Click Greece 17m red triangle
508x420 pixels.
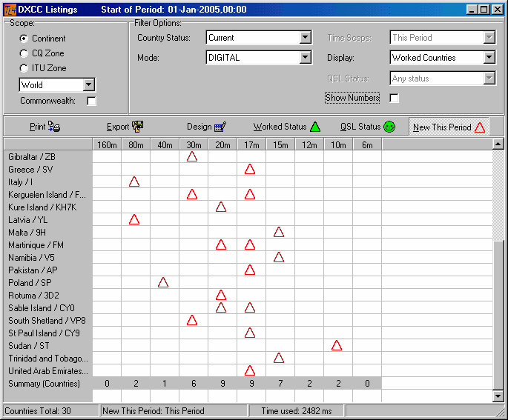tap(250, 169)
